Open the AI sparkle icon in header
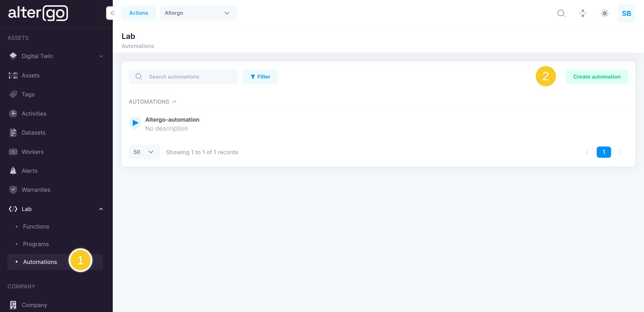Screen dimensions: 644x312 click(x=583, y=13)
